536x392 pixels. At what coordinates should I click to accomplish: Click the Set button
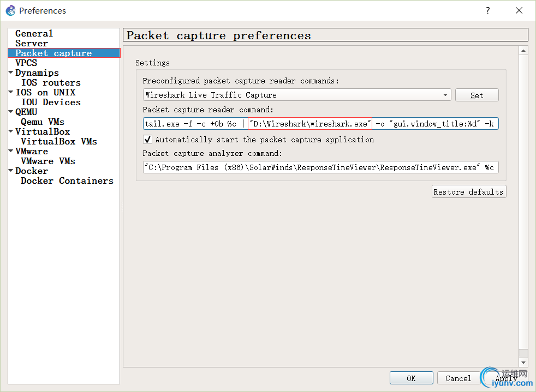[x=477, y=95]
